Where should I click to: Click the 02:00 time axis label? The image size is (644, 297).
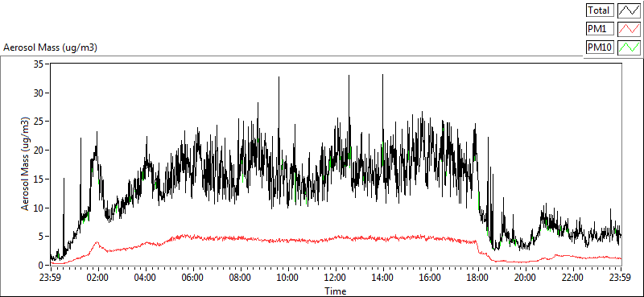97,278
